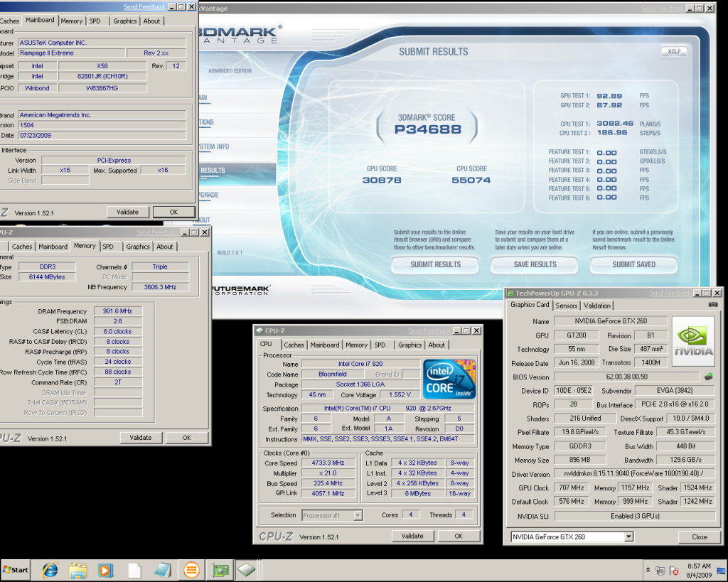Open the Action Center flag in tray
Image resolution: width=728 pixels, height=582 pixels.
tap(674, 571)
